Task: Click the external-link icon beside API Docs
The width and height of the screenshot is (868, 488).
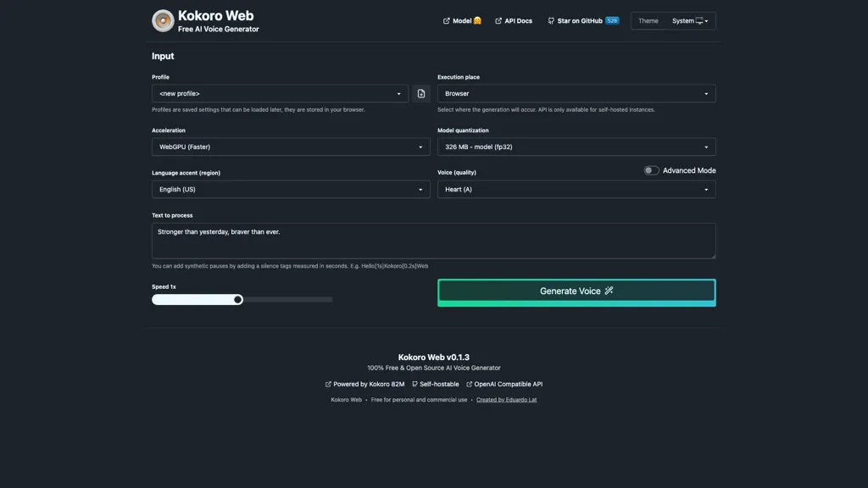Action: click(498, 20)
